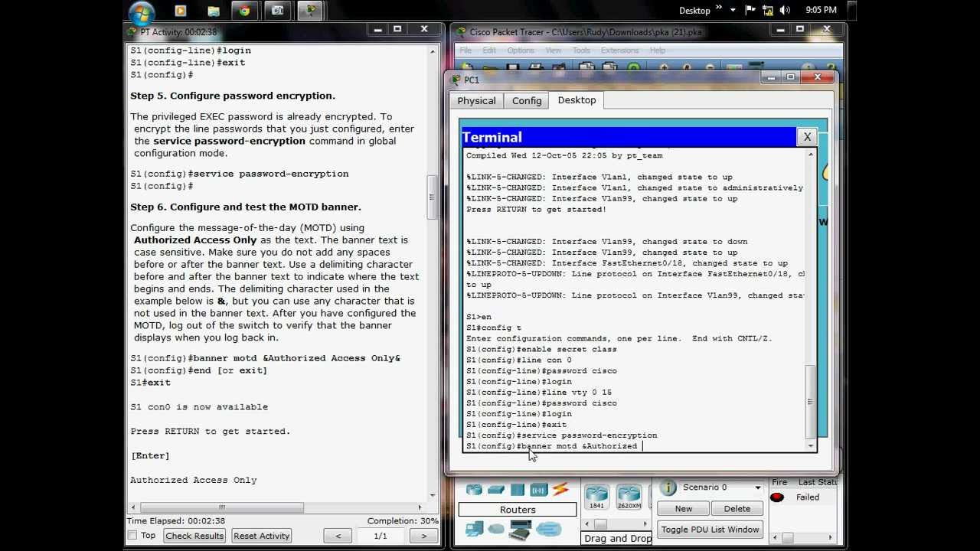The height and width of the screenshot is (551, 980).
Task: Click the Step 6 MOTD banner heading
Action: (246, 207)
